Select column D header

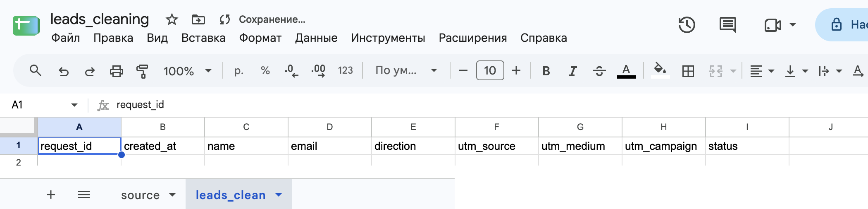tap(329, 127)
